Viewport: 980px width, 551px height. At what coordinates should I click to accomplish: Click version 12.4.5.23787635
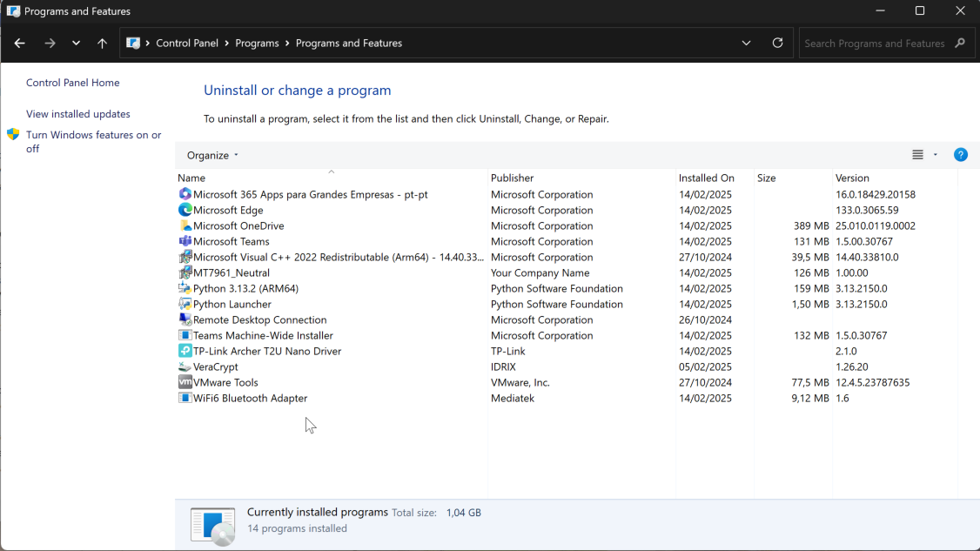tap(872, 382)
